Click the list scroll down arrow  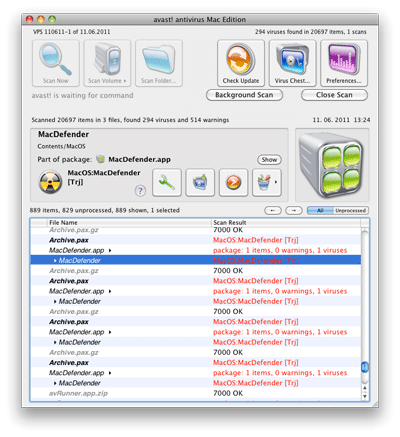click(365, 396)
